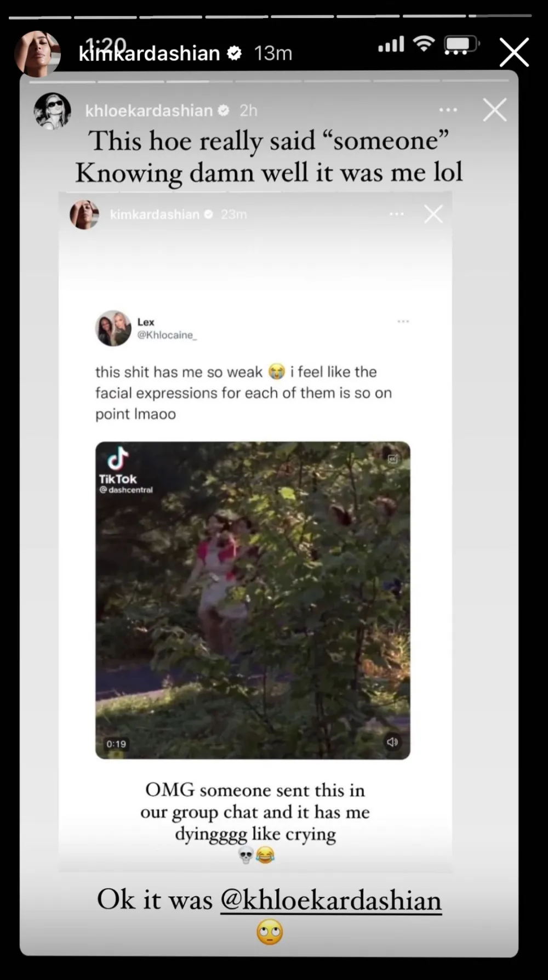Open three-dot menu on nested kimkardashian story

[396, 214]
